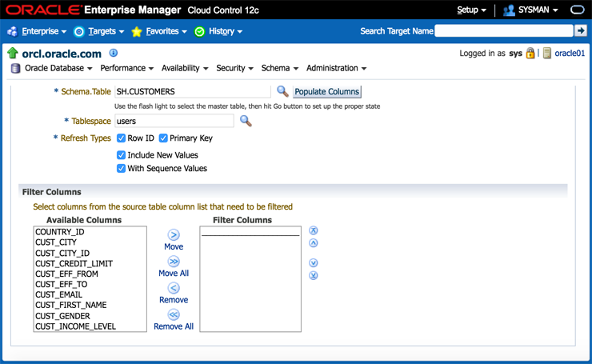Click the oracle01 host link

point(570,54)
